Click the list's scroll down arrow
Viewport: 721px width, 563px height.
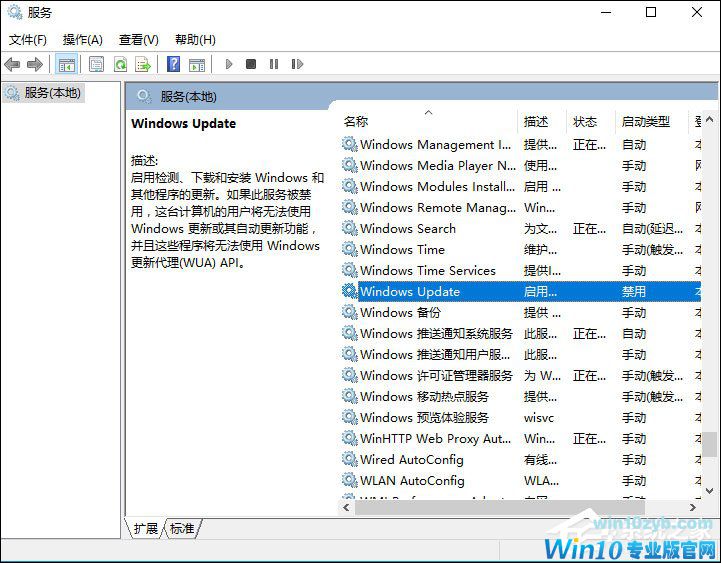710,491
